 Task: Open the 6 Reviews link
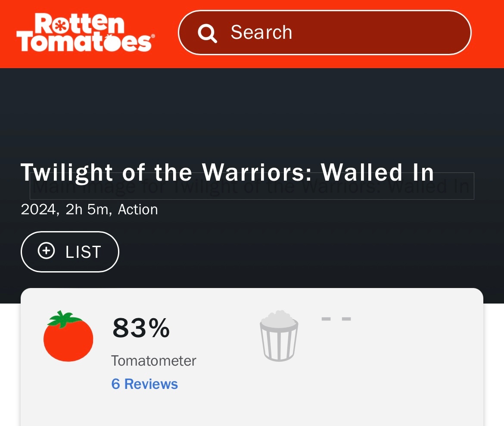[x=144, y=384]
